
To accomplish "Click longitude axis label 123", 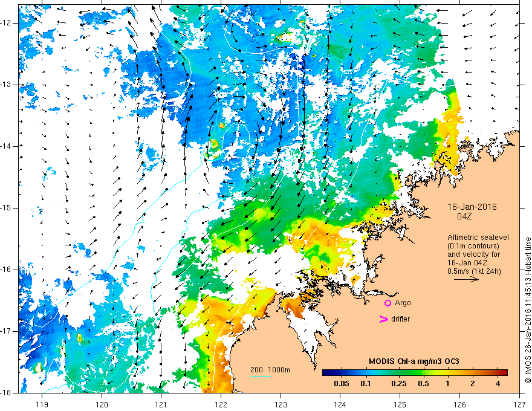I will coord(281,404).
